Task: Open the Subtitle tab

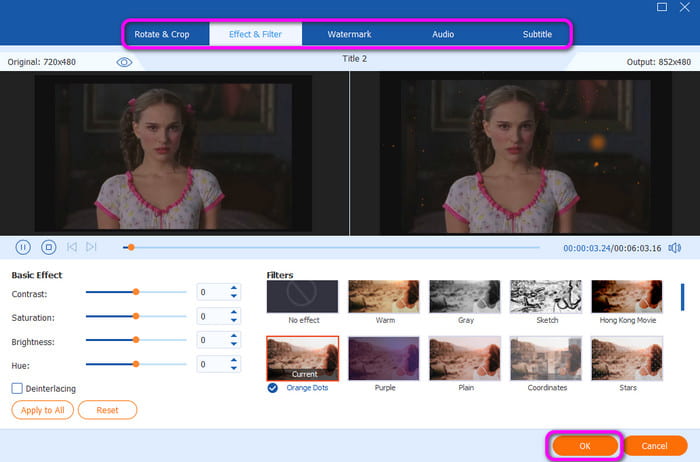Action: [537, 34]
